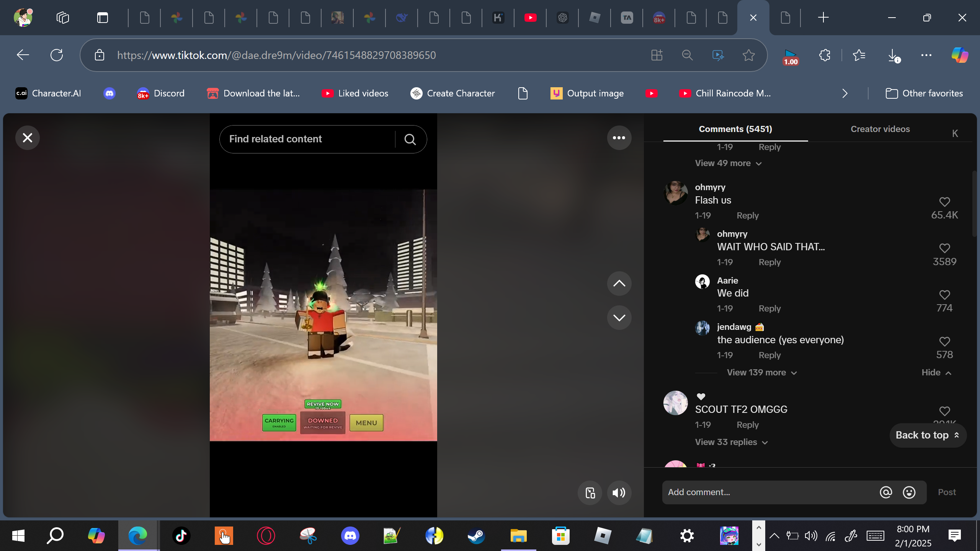
Task: Open TikTok app from the taskbar
Action: point(181,536)
